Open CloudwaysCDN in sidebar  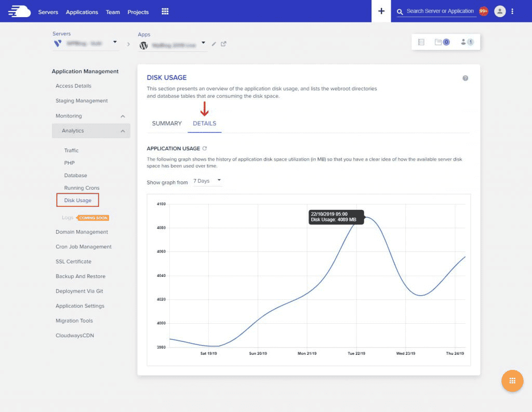75,335
